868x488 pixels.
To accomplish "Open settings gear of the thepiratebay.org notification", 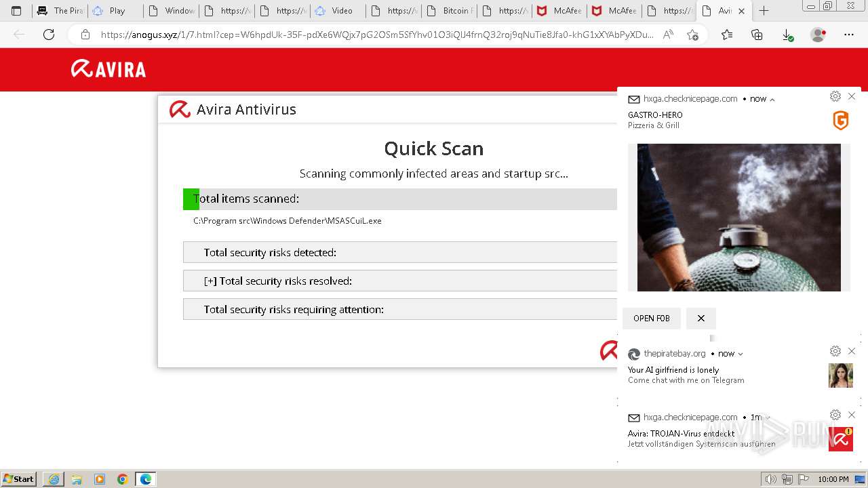I will tap(835, 351).
